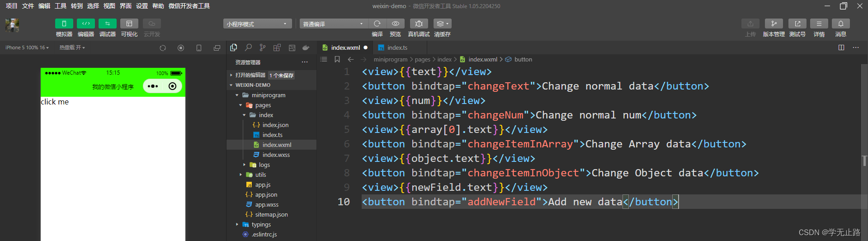Open the 编辑 menu

tap(44, 6)
